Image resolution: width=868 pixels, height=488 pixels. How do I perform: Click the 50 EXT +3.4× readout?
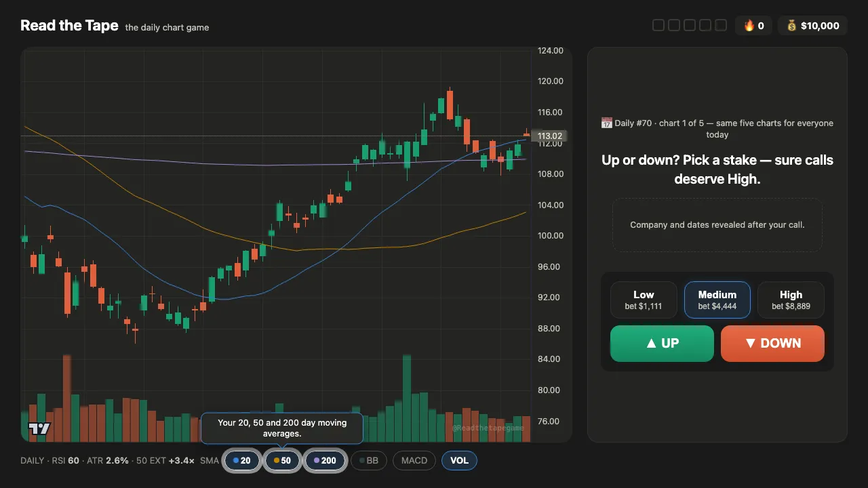click(165, 461)
